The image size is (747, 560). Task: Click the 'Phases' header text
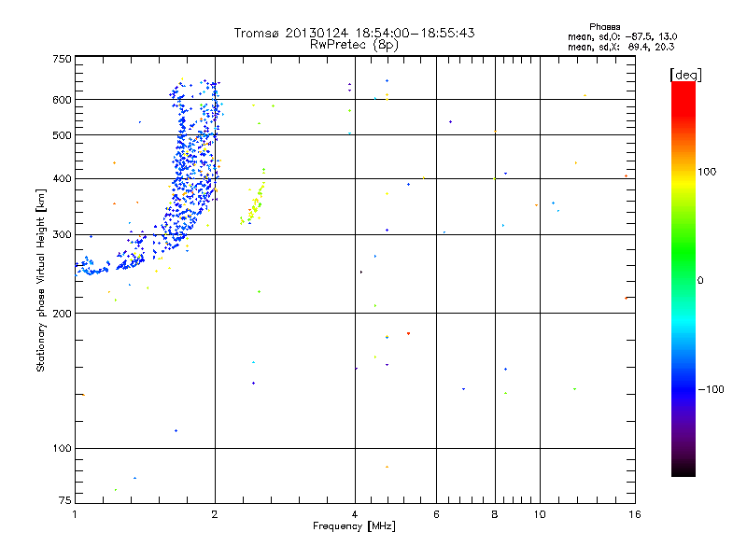(x=604, y=27)
